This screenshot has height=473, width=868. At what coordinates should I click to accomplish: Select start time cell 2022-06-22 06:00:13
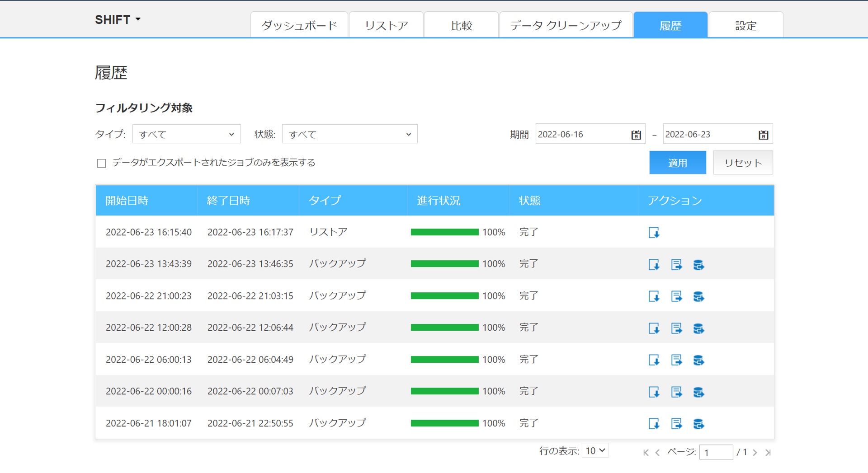tap(149, 360)
